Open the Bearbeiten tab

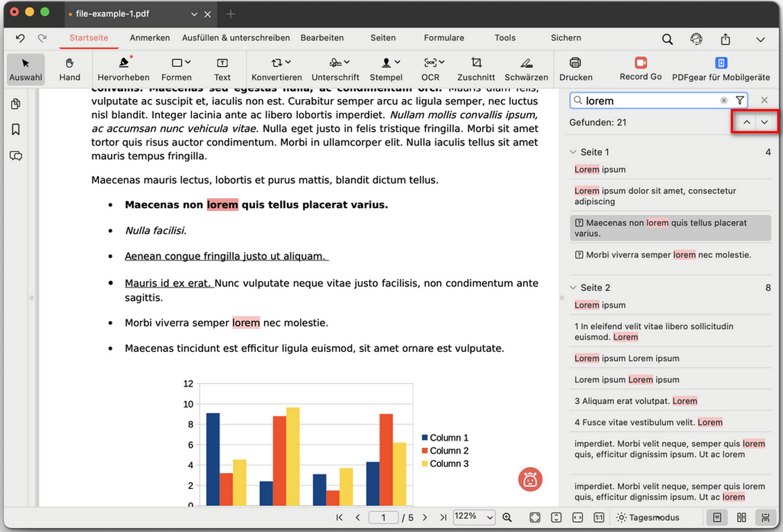[321, 38]
